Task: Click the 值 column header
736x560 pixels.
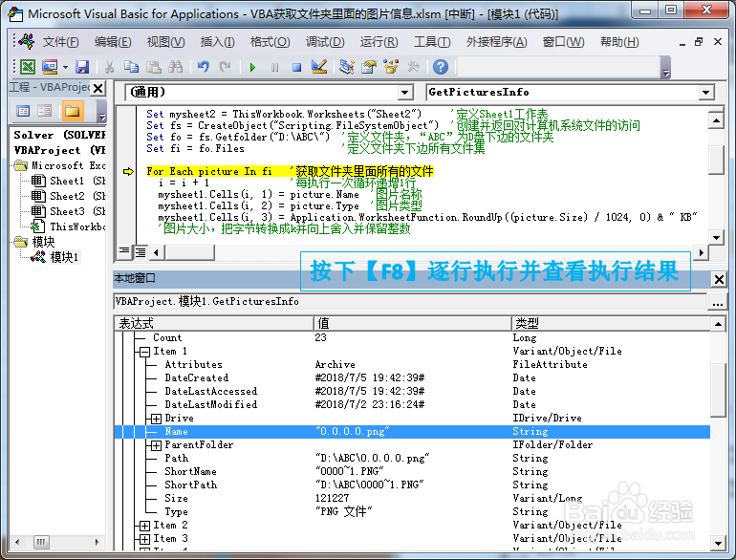Action: point(412,323)
